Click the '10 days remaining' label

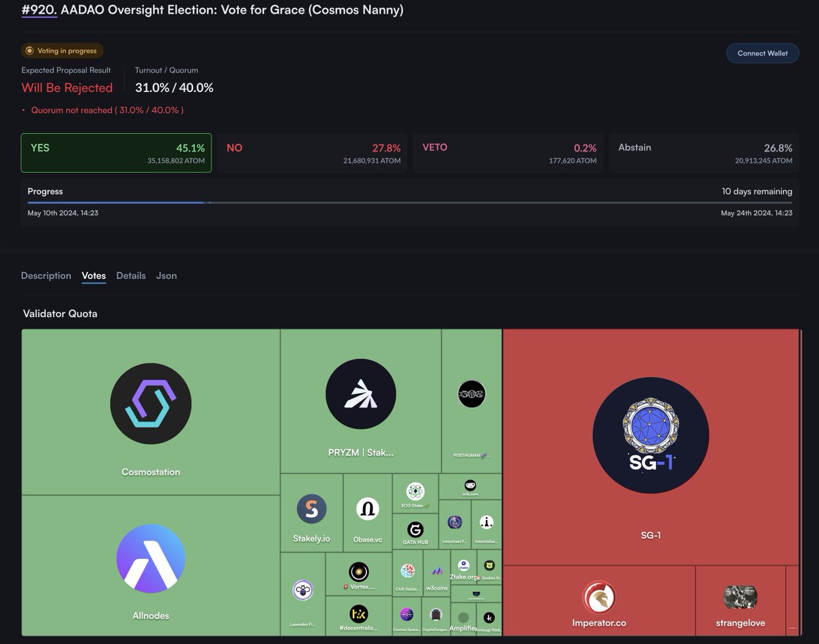tap(757, 191)
